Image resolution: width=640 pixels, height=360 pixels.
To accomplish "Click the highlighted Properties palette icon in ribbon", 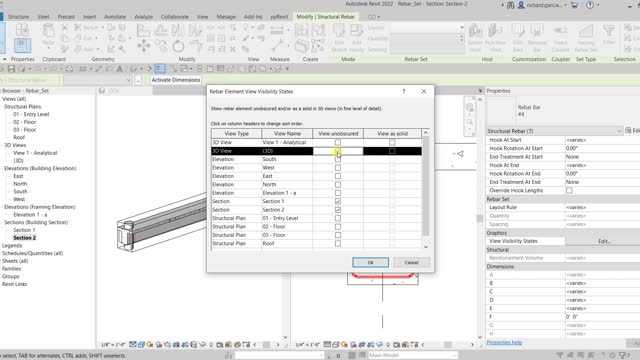I will click(x=22, y=45).
